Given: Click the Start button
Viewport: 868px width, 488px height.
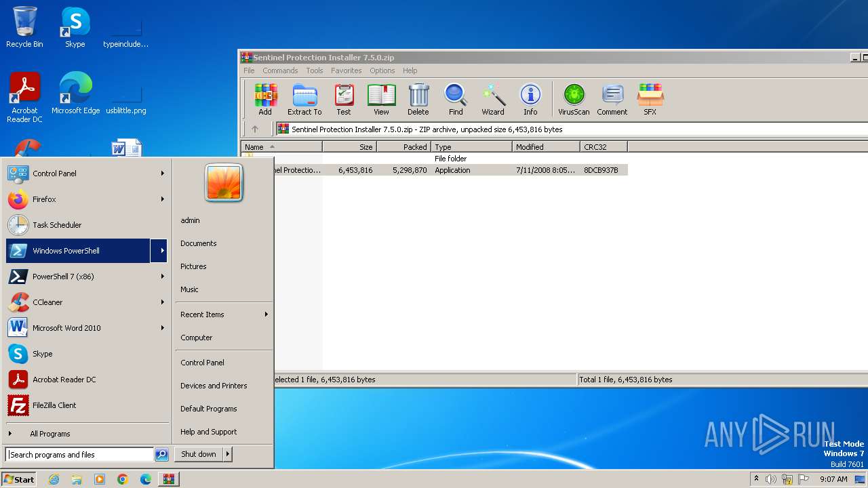Looking at the screenshot, I should pyautogui.click(x=19, y=479).
